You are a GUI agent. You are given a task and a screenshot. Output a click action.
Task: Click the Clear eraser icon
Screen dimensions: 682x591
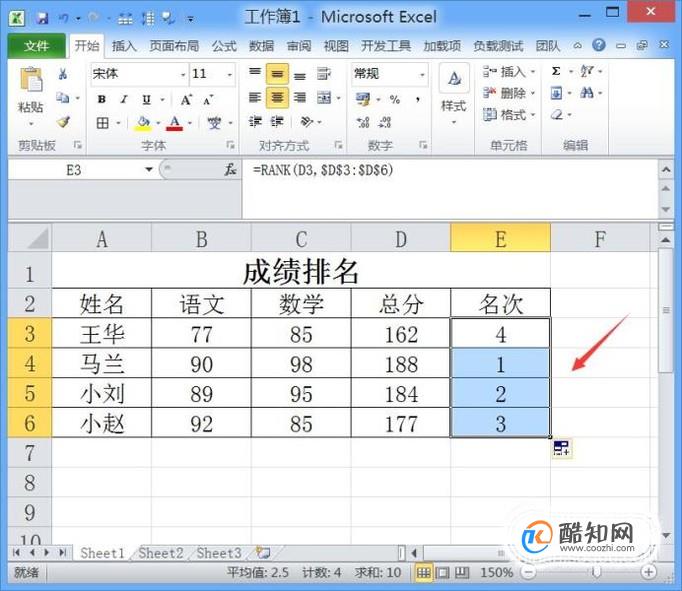[x=557, y=115]
